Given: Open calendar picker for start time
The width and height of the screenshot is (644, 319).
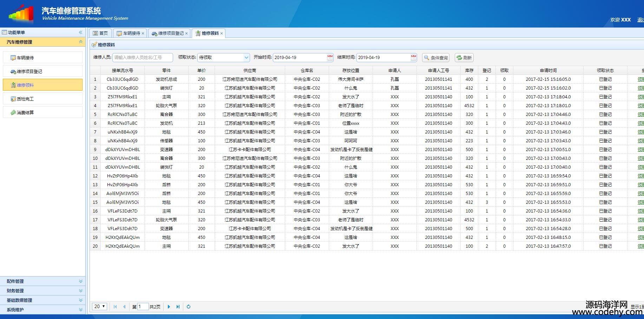Looking at the screenshot, I should coord(330,58).
